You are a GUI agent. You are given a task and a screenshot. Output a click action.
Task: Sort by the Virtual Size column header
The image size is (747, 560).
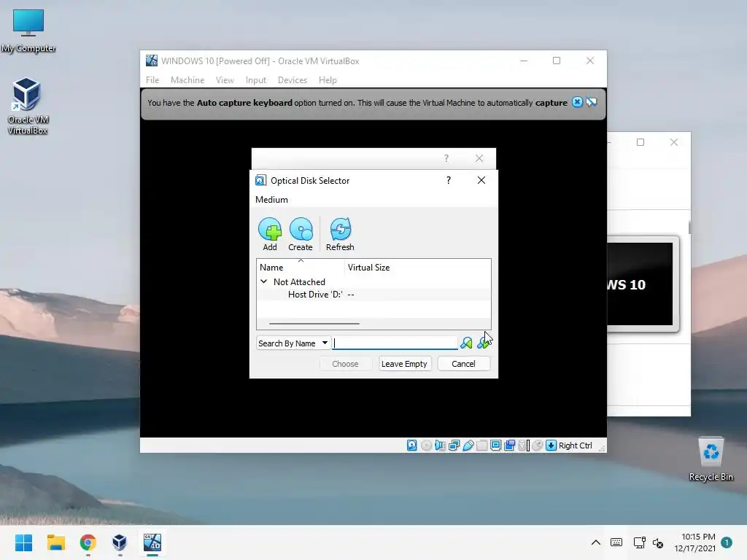pyautogui.click(x=417, y=267)
